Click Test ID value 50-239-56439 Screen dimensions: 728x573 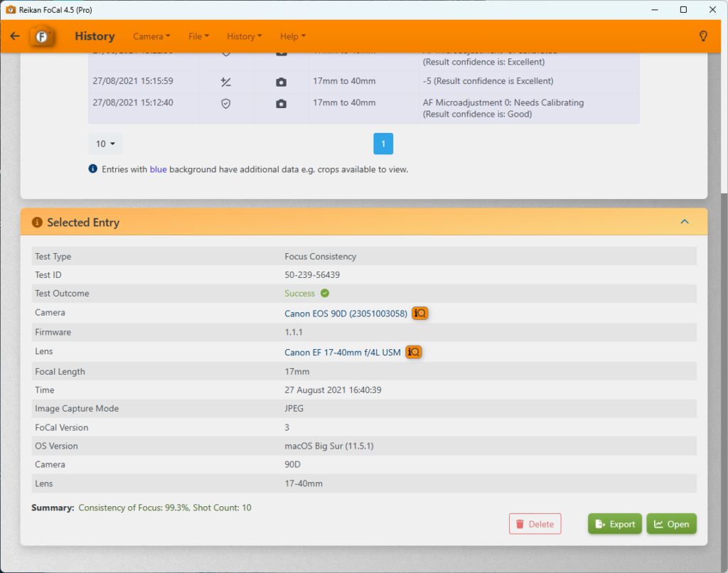[x=312, y=275]
